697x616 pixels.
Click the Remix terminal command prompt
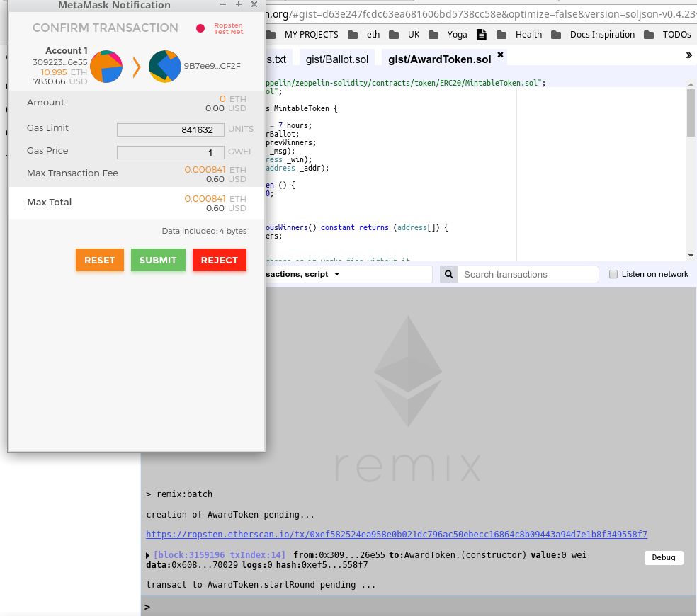click(418, 607)
